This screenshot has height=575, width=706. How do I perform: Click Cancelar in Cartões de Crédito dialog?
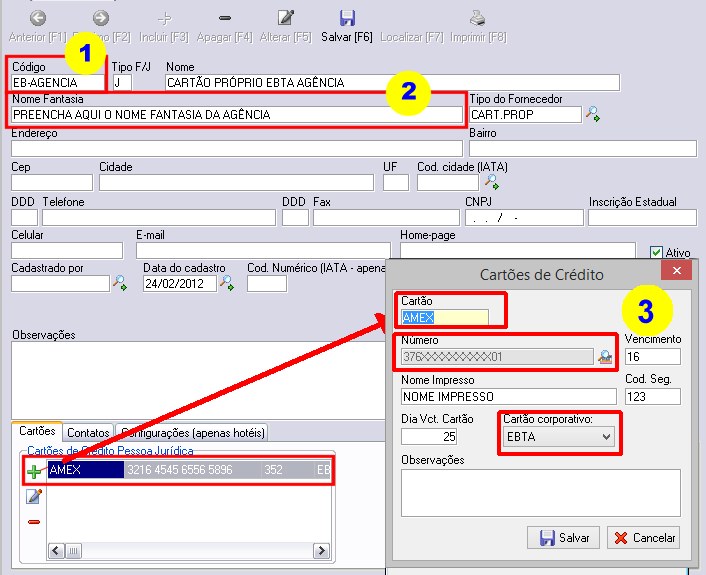[644, 538]
